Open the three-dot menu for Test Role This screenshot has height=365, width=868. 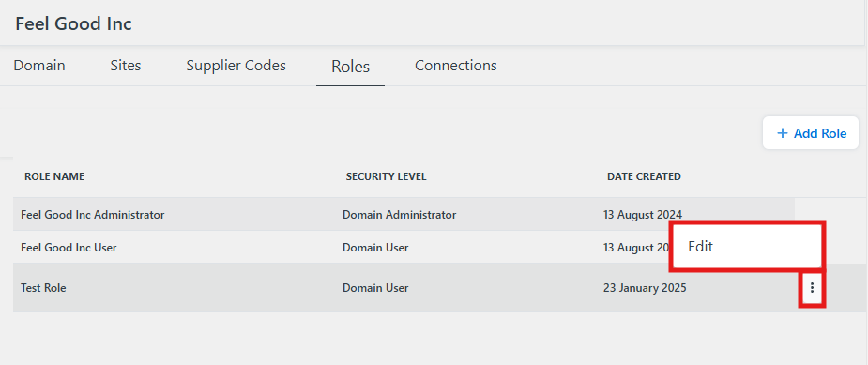pos(812,288)
